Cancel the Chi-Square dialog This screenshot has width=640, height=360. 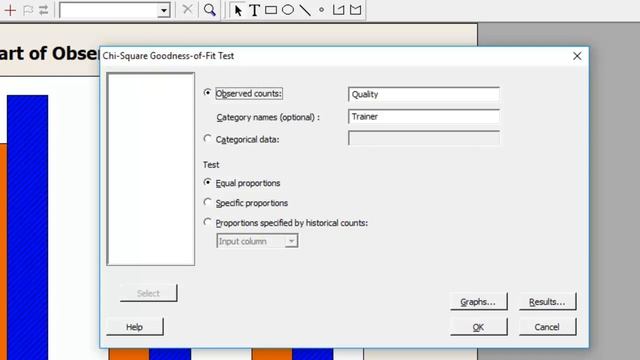pyautogui.click(x=547, y=327)
